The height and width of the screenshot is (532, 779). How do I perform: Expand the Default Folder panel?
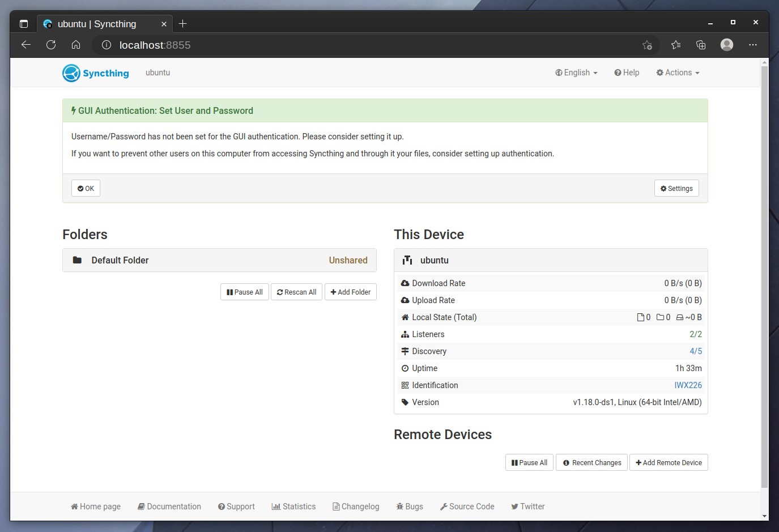(x=219, y=260)
